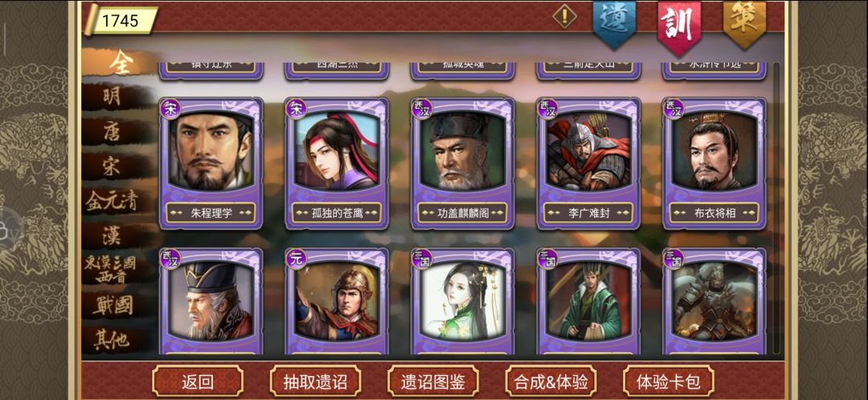868x400 pixels.
Task: Select the 朱程理学 card portrait
Action: 211,150
